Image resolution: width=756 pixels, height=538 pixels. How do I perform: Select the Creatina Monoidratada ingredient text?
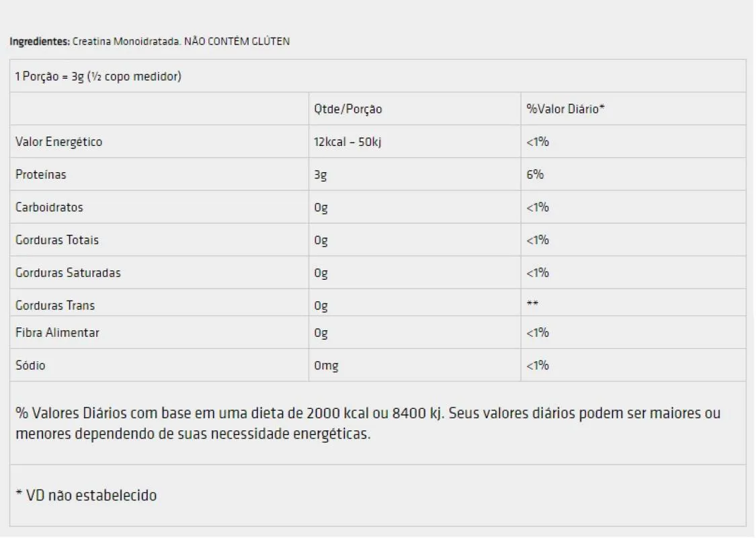point(126,42)
